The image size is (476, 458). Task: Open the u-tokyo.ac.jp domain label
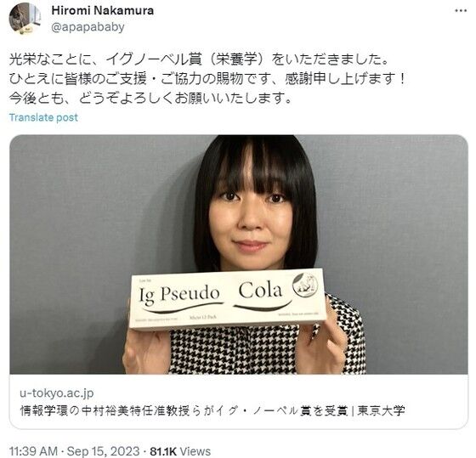(x=57, y=393)
